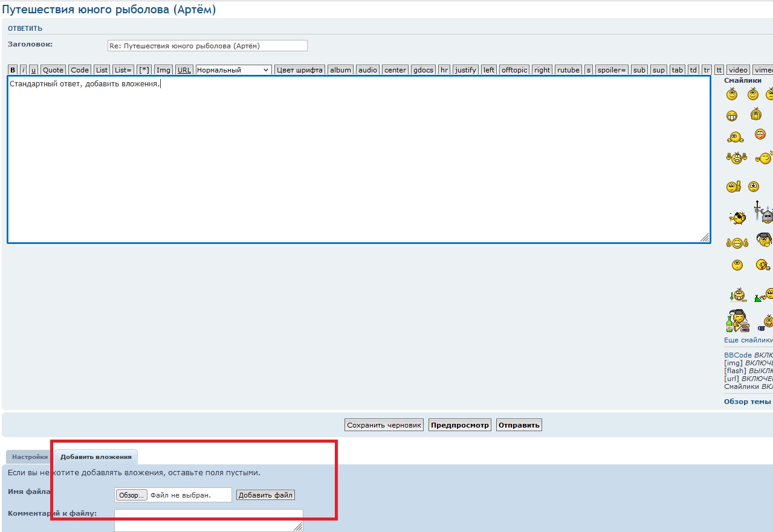Insert the smiley with vodka bottle
Viewport: 773px width, 532px height.
click(x=737, y=321)
